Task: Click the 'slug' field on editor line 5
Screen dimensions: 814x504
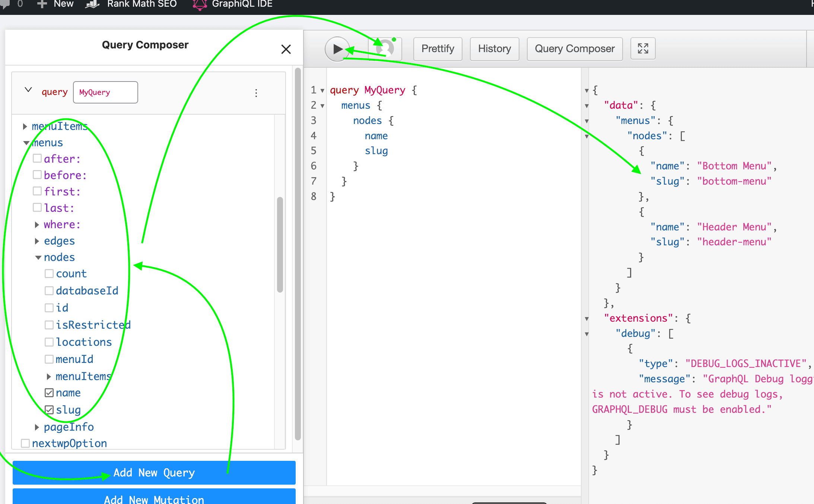Action: 376,151
